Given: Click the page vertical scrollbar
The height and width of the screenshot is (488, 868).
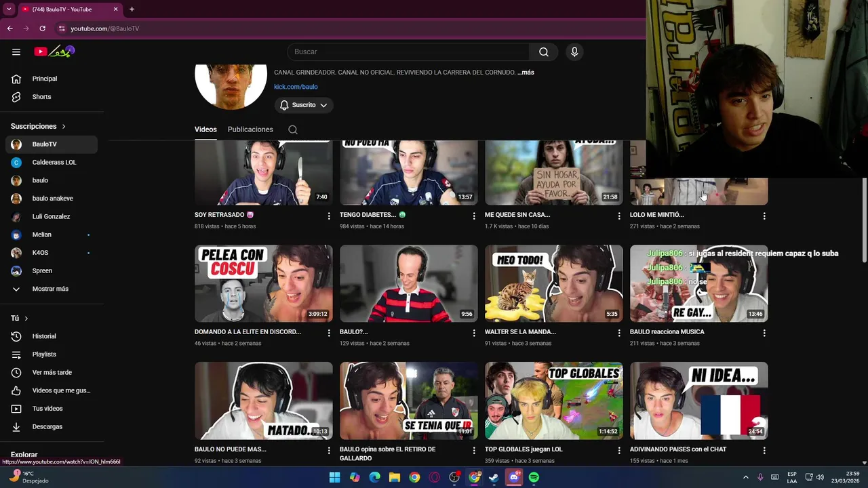Looking at the screenshot, I should click(x=864, y=220).
